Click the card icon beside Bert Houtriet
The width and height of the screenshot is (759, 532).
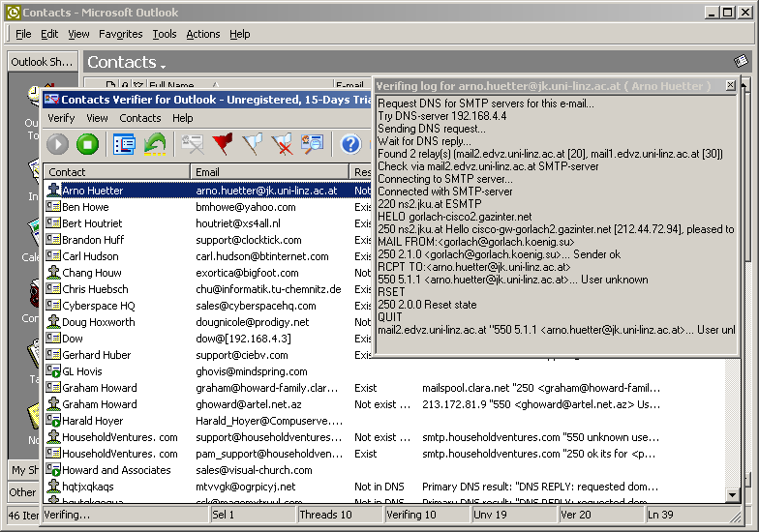pos(53,222)
